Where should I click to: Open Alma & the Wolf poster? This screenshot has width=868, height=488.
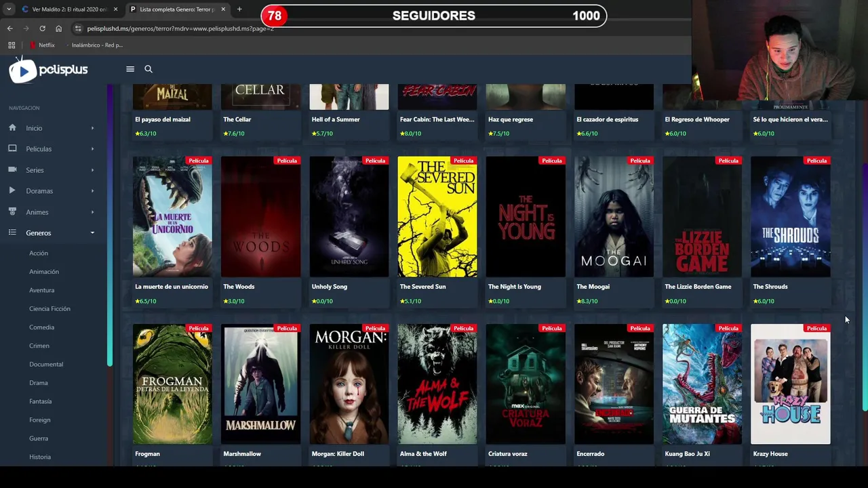click(x=437, y=384)
